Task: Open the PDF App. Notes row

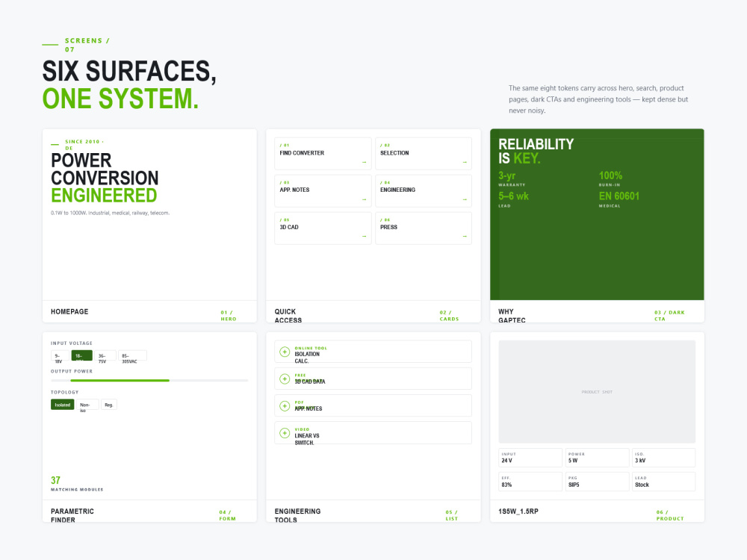Action: pos(373,406)
